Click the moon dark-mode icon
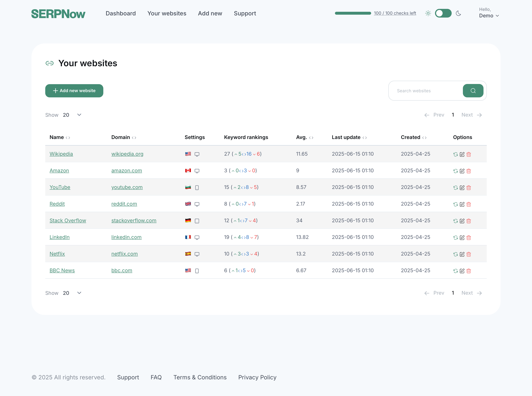The height and width of the screenshot is (396, 532). click(x=458, y=13)
